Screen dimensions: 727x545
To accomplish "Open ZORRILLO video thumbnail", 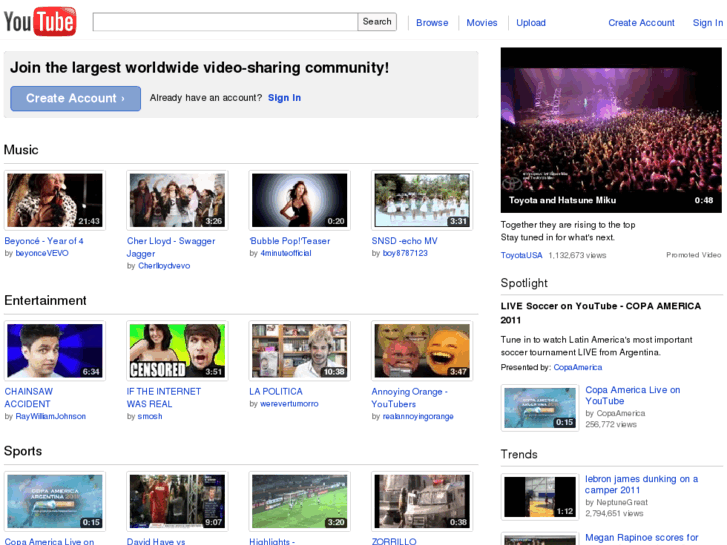I will [x=422, y=501].
